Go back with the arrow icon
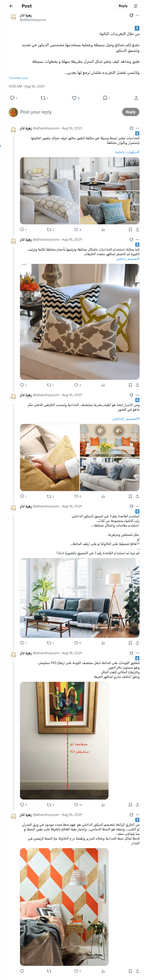The height and width of the screenshot is (980, 148). 11,6
